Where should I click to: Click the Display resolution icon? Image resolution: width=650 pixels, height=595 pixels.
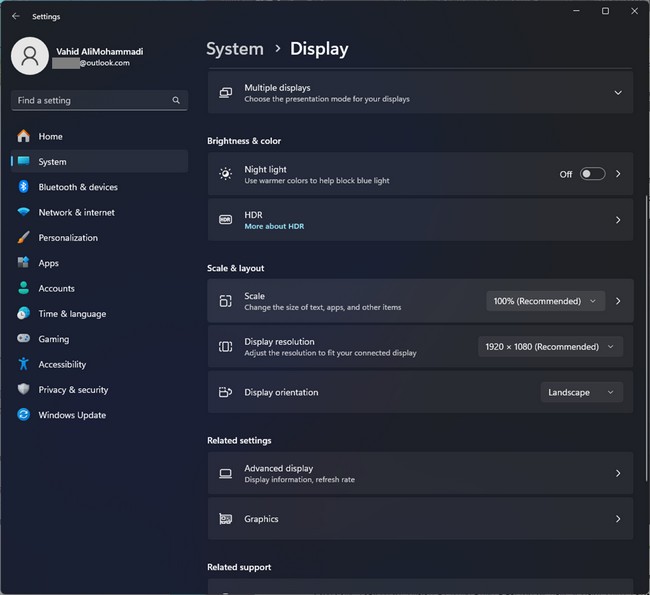(226, 346)
